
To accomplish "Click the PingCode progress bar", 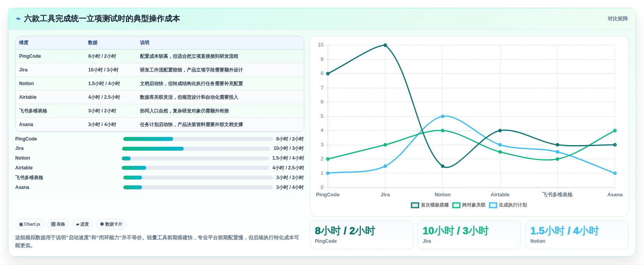I will tap(198, 139).
